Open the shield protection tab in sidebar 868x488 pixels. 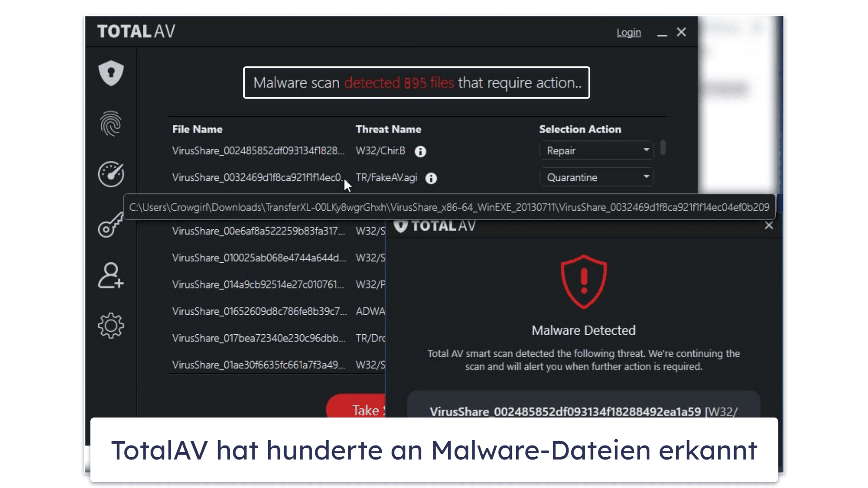tap(111, 73)
